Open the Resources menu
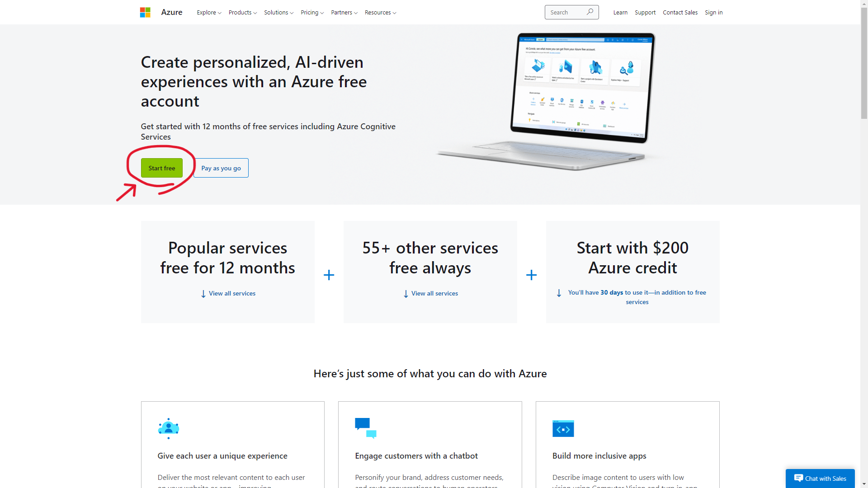The width and height of the screenshot is (868, 488). [x=380, y=13]
